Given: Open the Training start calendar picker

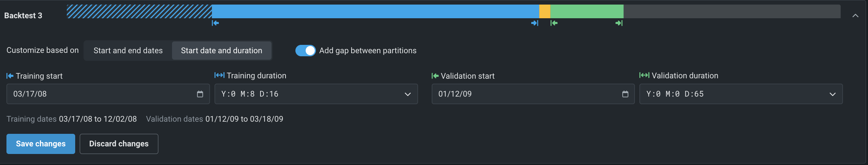Looking at the screenshot, I should pos(200,94).
